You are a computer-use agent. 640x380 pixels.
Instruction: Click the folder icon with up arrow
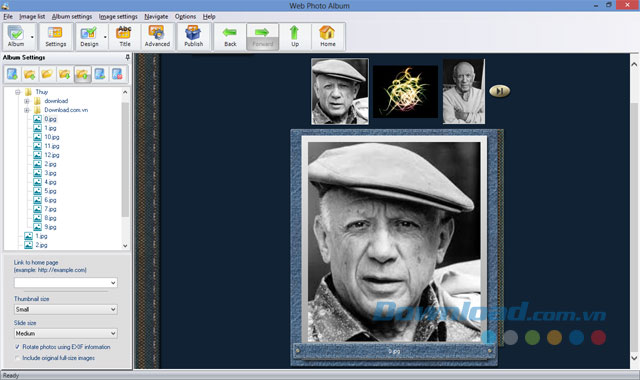(82, 74)
